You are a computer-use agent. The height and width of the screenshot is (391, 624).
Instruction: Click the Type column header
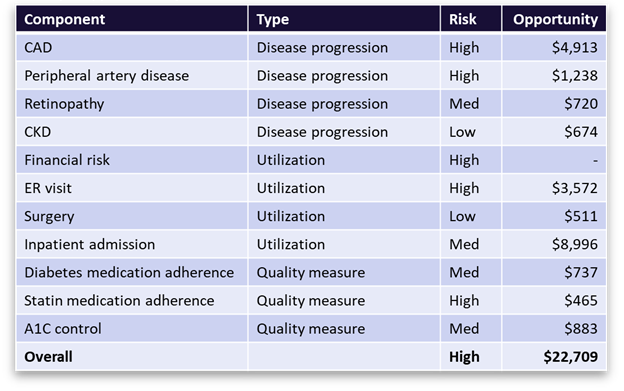click(x=344, y=19)
